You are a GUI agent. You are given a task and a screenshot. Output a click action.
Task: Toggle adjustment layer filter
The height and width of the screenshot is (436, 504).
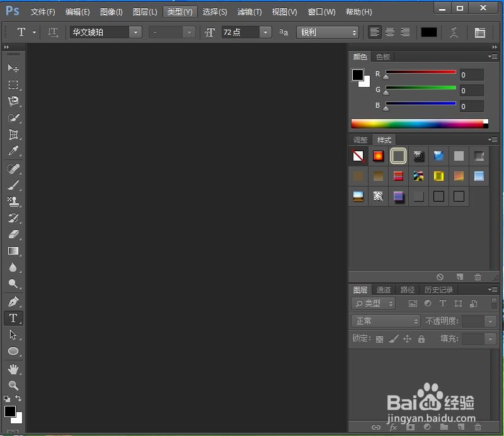(428, 303)
